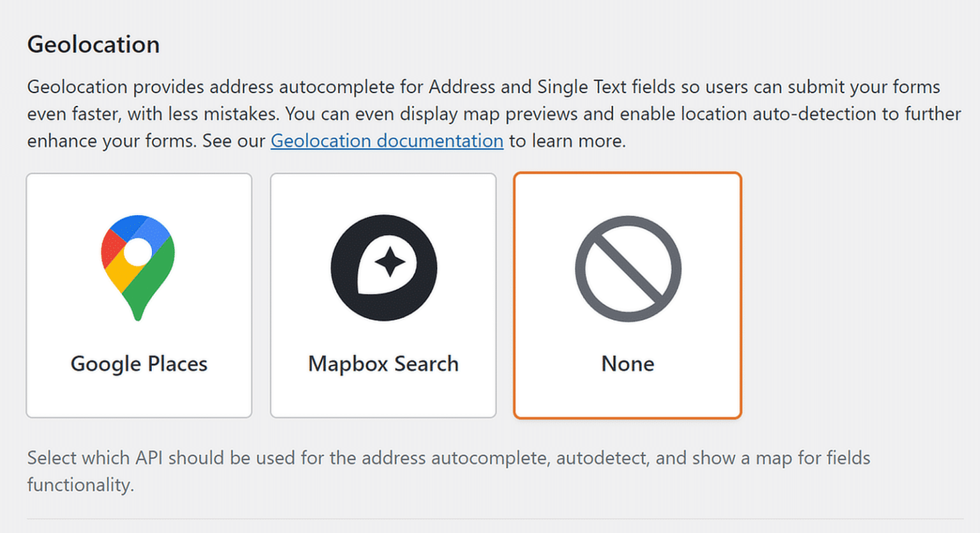Open the Geolocation documentation link
Image resolution: width=980 pixels, height=533 pixels.
click(387, 140)
